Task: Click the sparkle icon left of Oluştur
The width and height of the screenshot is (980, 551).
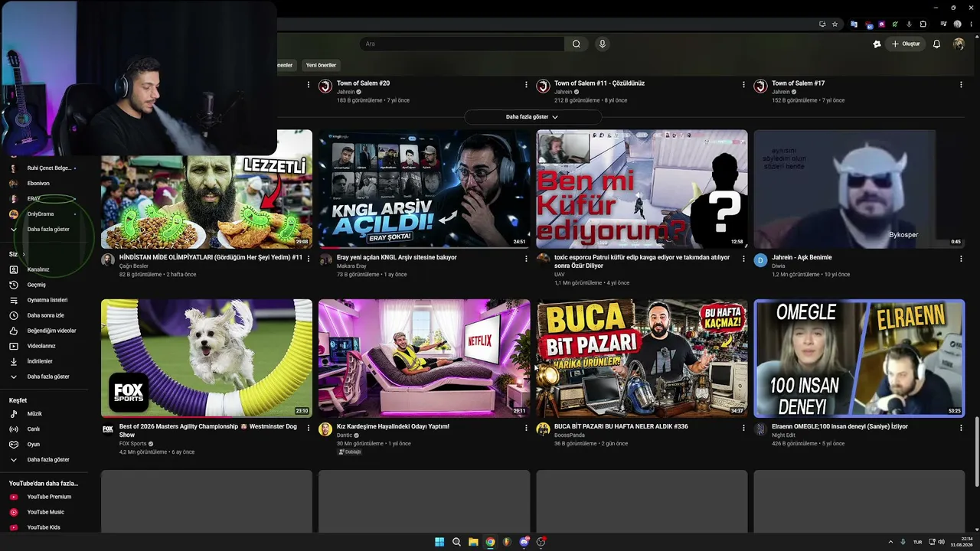Action: (x=877, y=44)
